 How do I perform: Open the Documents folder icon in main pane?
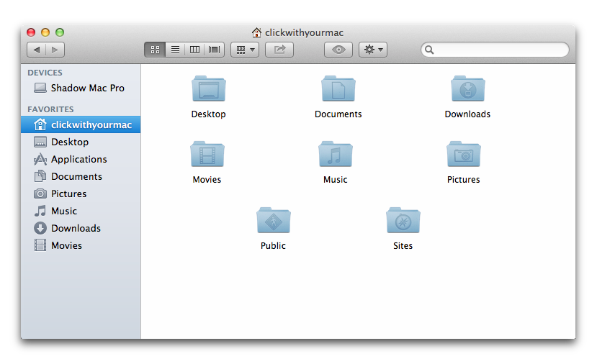(338, 88)
